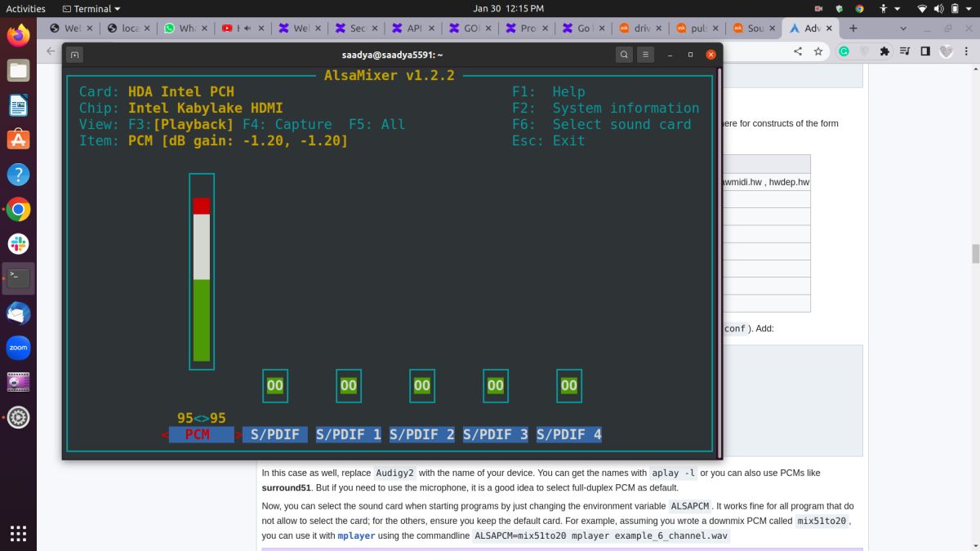Viewport: 980px width, 551px height.
Task: Click the 'ALSAPCM' inline code
Action: (690, 506)
